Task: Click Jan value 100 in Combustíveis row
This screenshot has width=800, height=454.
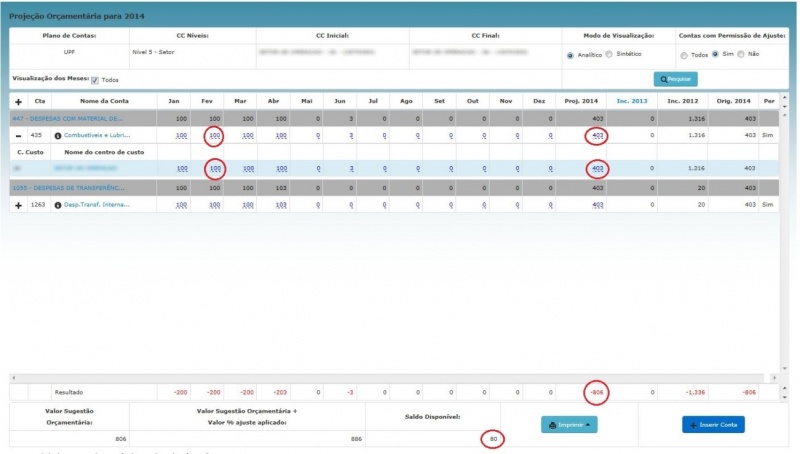Action: point(181,136)
